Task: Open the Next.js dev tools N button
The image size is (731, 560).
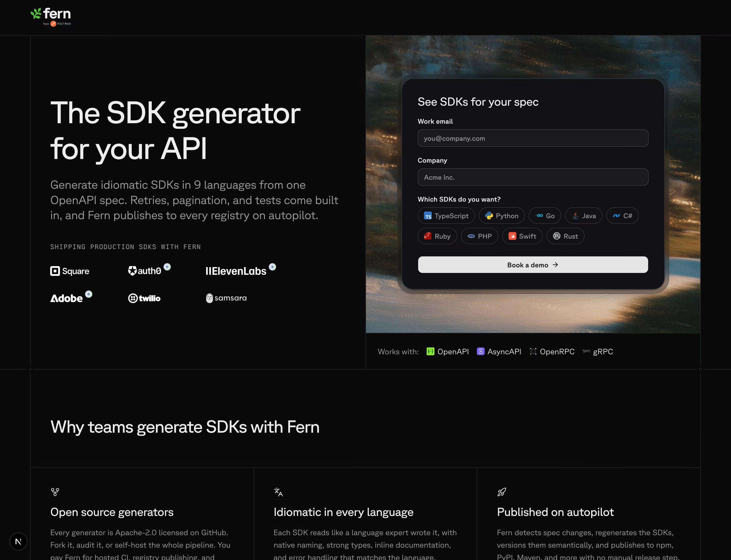Action: tap(18, 541)
